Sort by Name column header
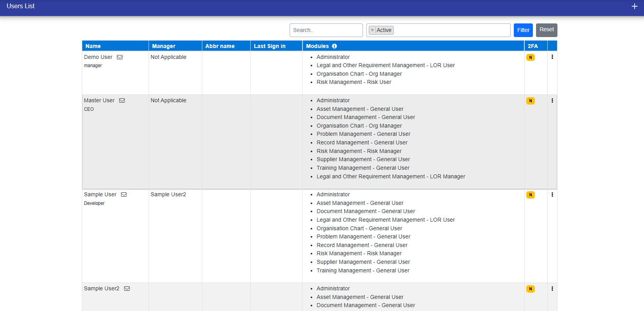 coord(93,46)
